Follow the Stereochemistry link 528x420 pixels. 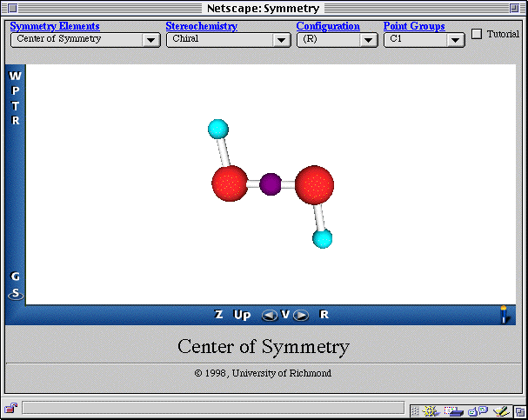point(201,26)
